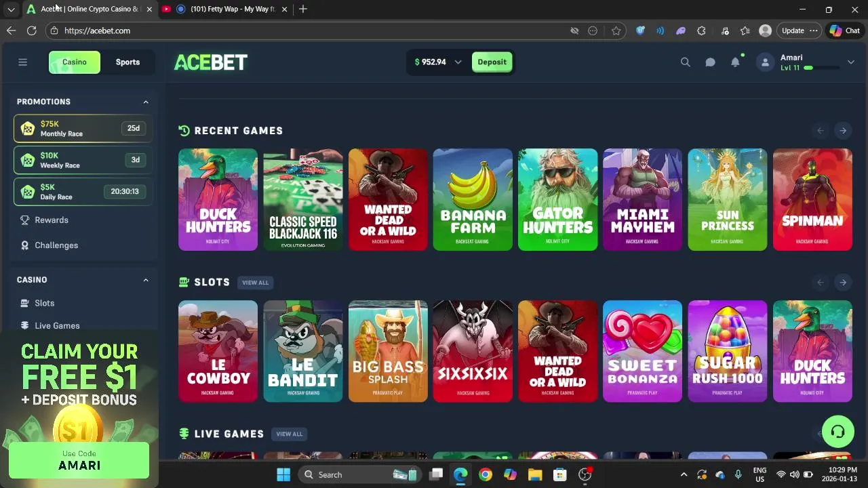This screenshot has width=868, height=488.
Task: Click the AceBet logo
Action: click(211, 62)
